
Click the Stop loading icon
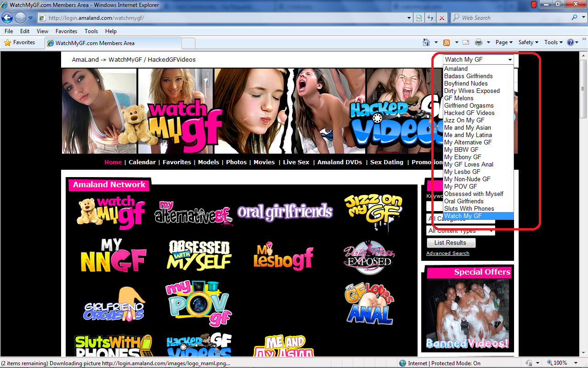[441, 18]
